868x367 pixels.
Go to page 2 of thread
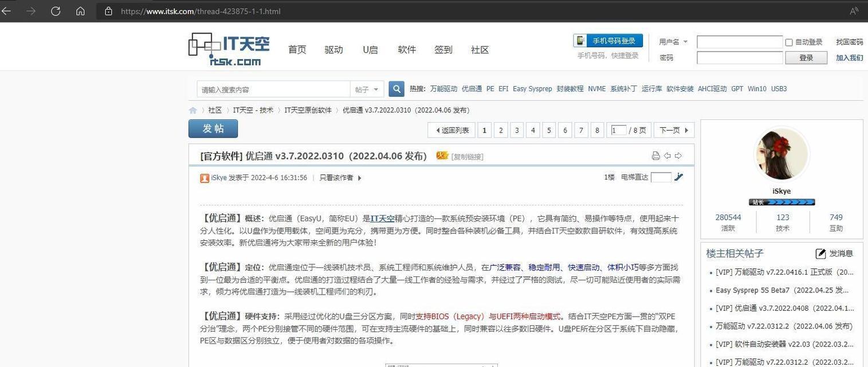pos(501,130)
